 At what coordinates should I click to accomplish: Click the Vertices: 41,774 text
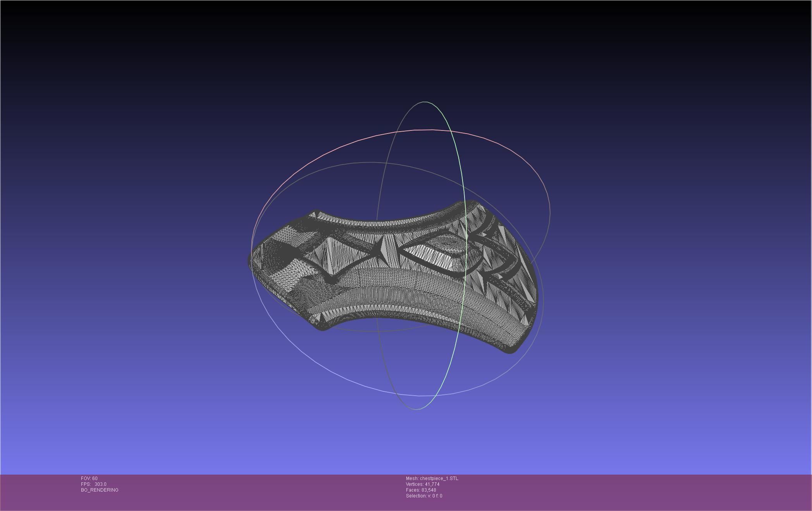click(x=423, y=484)
